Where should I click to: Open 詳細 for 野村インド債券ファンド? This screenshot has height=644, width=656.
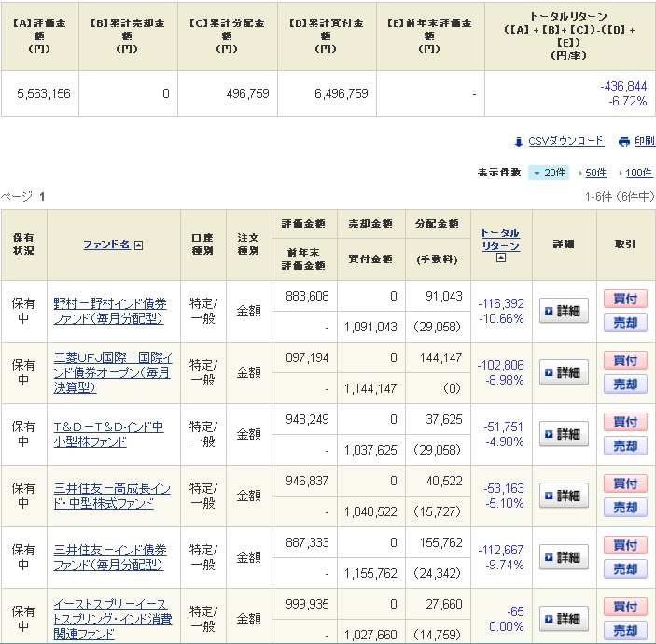pos(564,311)
